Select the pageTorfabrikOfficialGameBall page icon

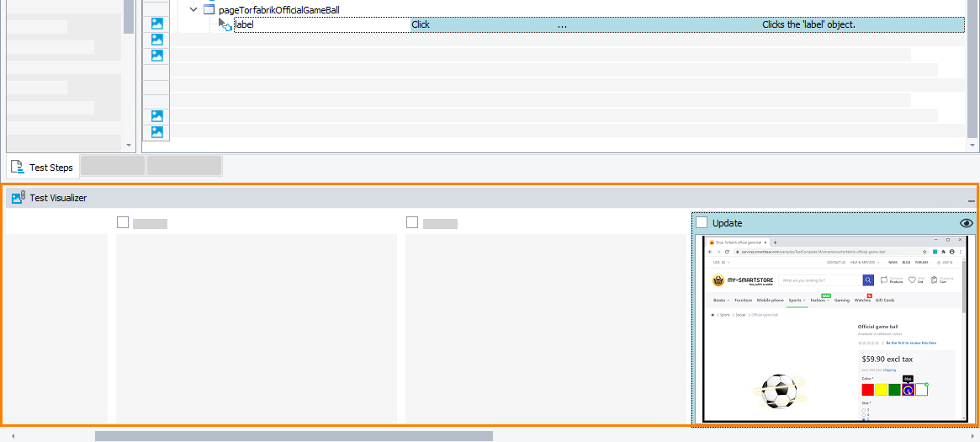(209, 10)
